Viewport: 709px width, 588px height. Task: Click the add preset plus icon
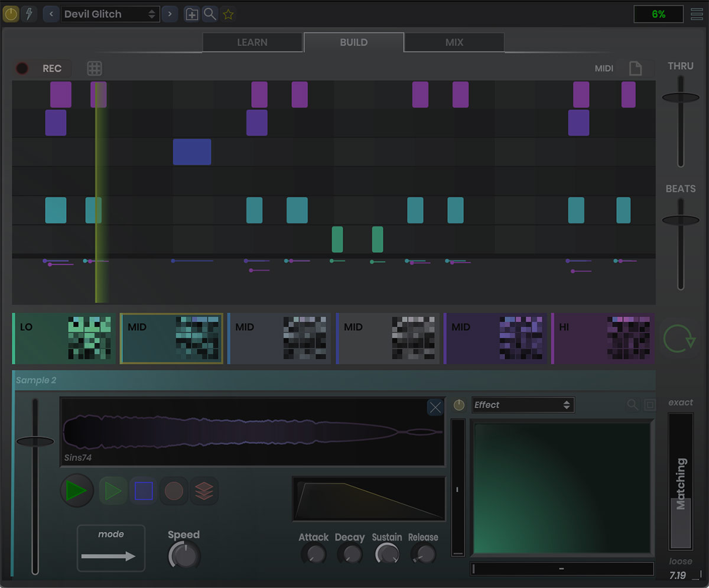tap(191, 14)
